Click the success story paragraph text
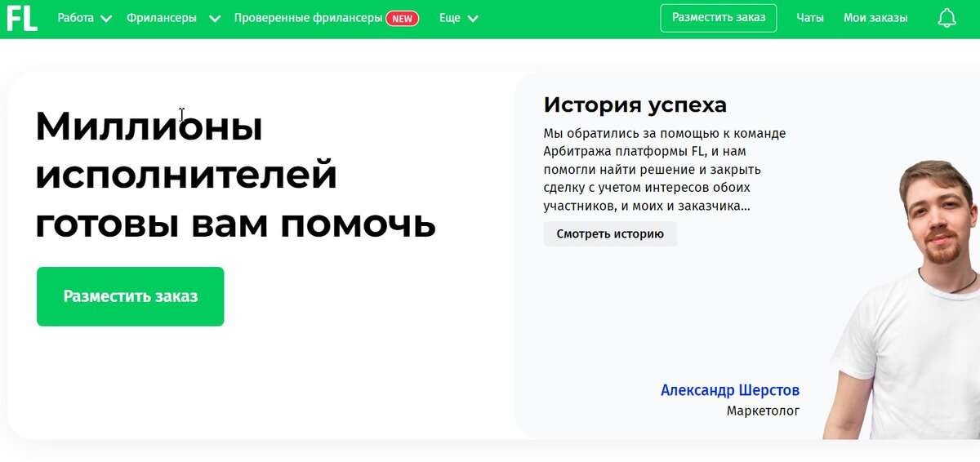Image resolution: width=980 pixels, height=462 pixels. (665, 170)
